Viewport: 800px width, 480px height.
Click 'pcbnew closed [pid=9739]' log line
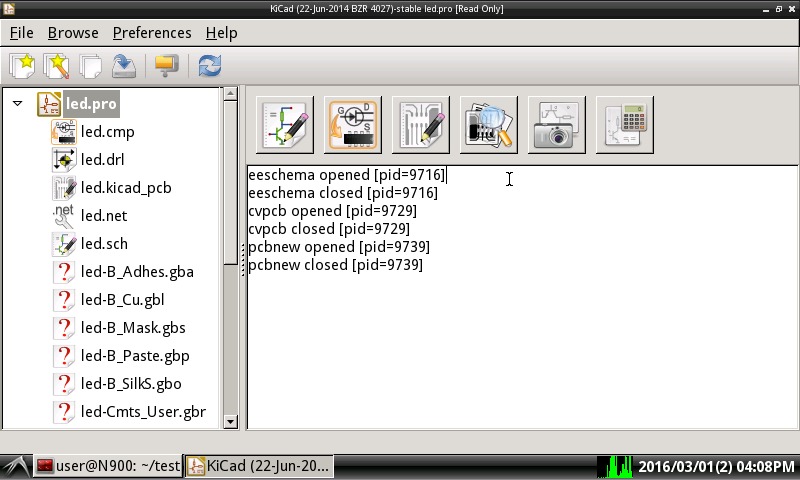(x=335, y=265)
